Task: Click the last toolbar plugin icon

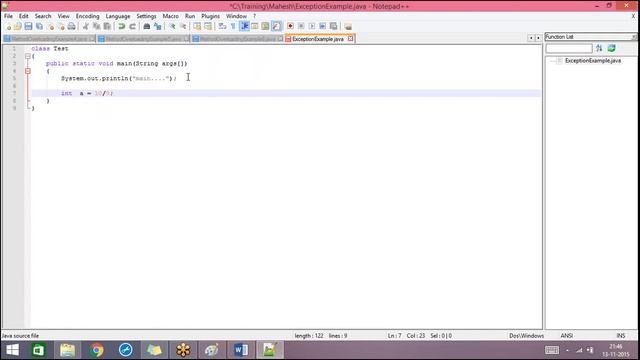Action: pyautogui.click(x=348, y=27)
